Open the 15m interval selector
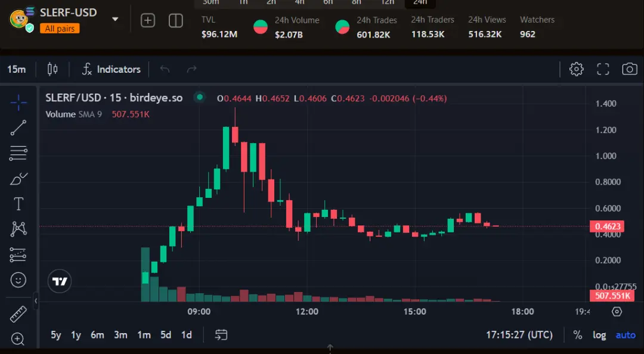644x354 pixels. click(x=17, y=69)
